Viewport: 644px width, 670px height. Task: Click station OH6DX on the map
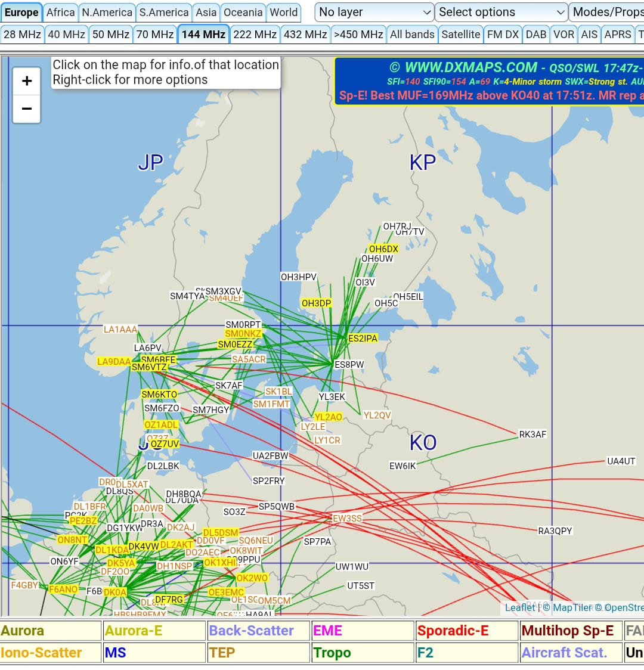(x=383, y=249)
